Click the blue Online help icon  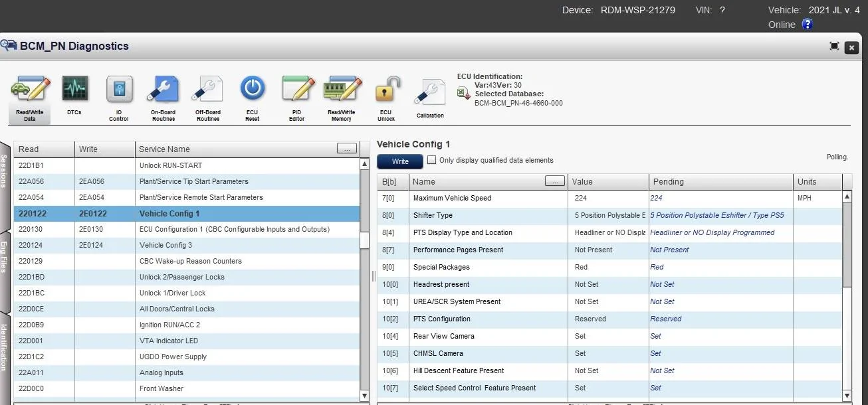pyautogui.click(x=807, y=25)
